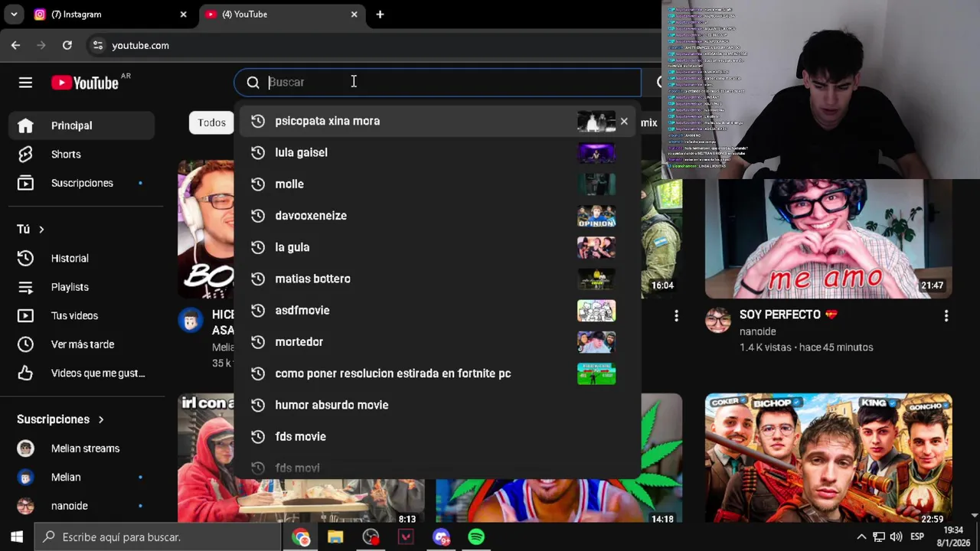Go back in browser history
980x551 pixels.
tap(15, 45)
